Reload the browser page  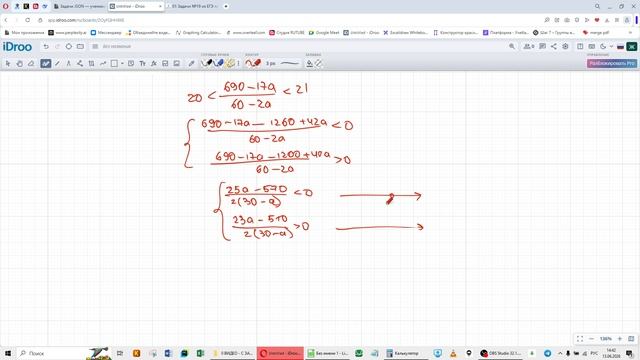click(27, 20)
